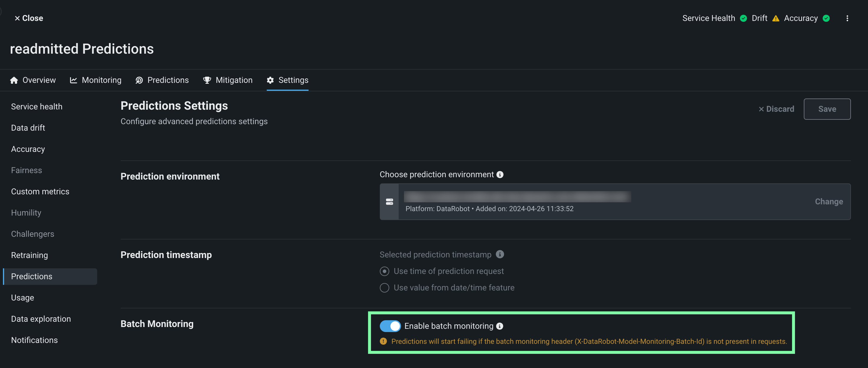Screen dimensions: 868x368
Task: Discard changes with the Discard button
Action: pos(776,109)
